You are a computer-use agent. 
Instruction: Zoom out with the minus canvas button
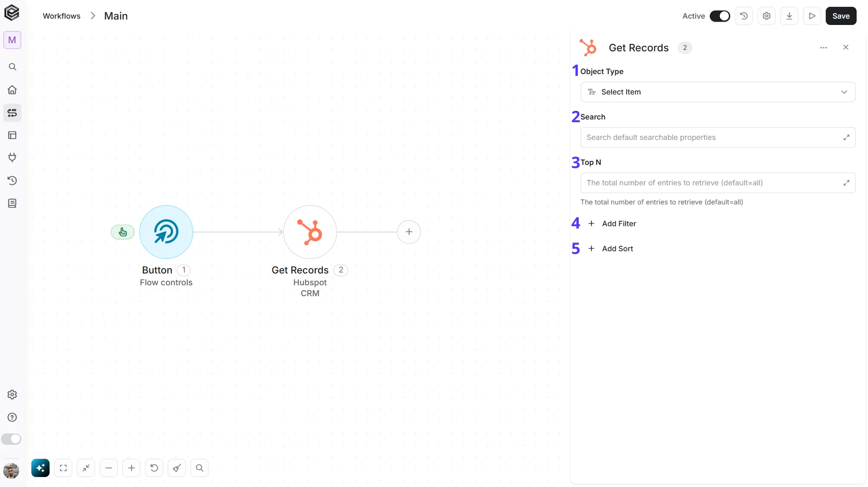click(109, 468)
